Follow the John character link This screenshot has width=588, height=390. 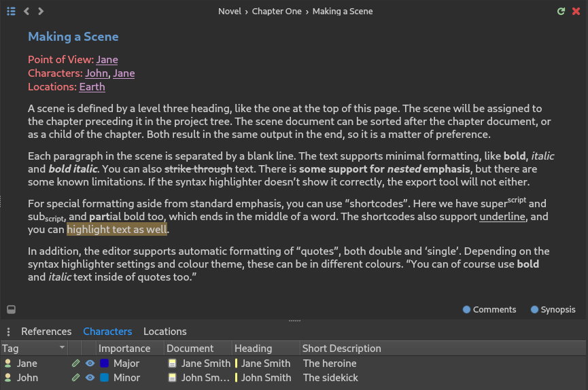pyautogui.click(x=97, y=73)
